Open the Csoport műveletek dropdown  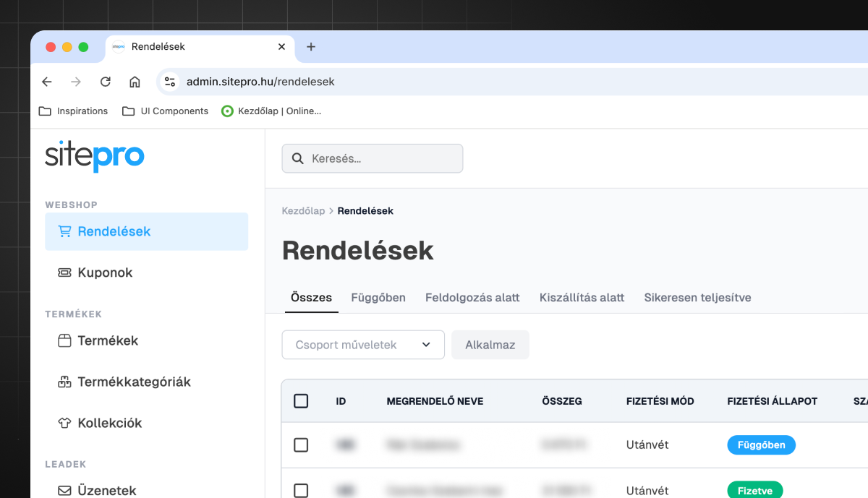coord(363,345)
